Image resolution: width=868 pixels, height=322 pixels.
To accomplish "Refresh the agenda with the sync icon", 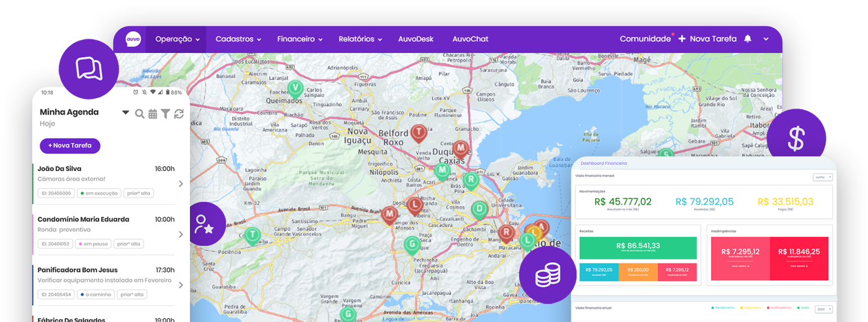I will pos(179,114).
